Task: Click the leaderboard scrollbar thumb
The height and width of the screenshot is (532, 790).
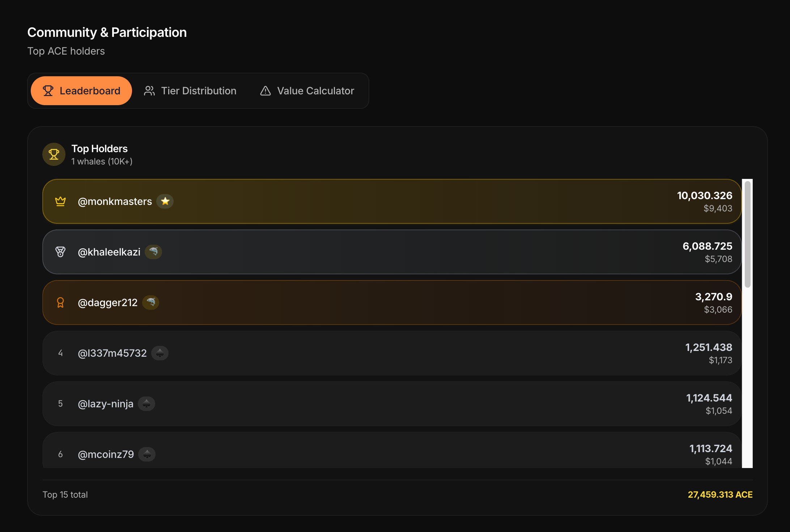Action: coord(748,234)
